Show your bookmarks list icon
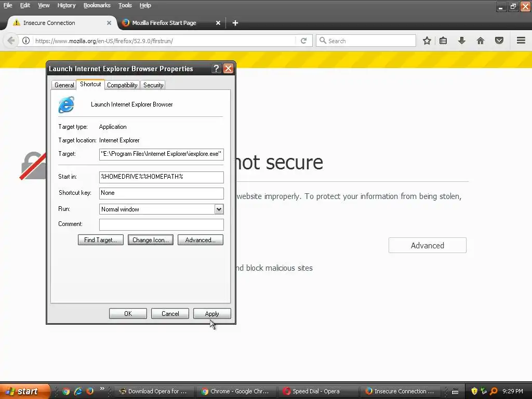 pyautogui.click(x=443, y=41)
